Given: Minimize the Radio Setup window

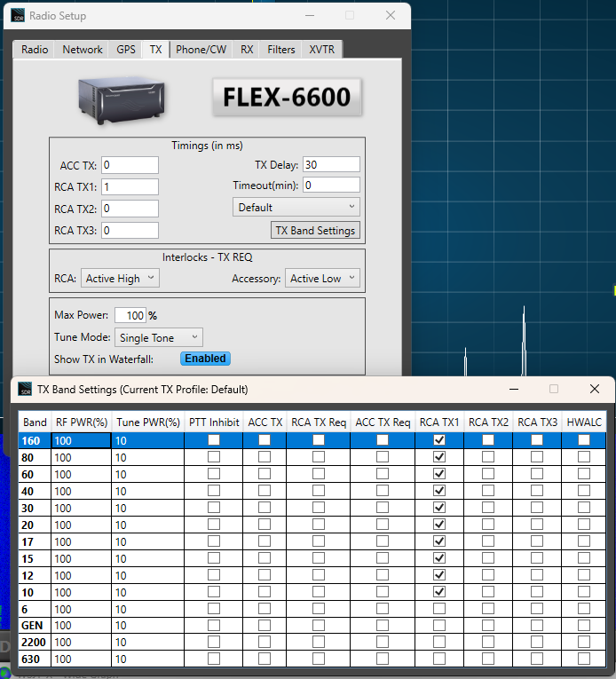Looking at the screenshot, I should (310, 15).
